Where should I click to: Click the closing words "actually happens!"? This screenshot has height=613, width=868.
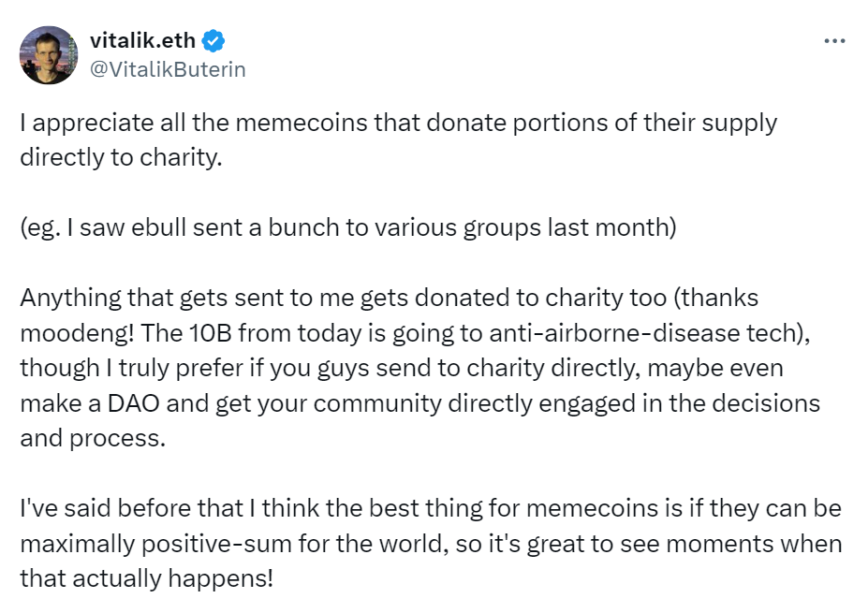[x=172, y=579]
